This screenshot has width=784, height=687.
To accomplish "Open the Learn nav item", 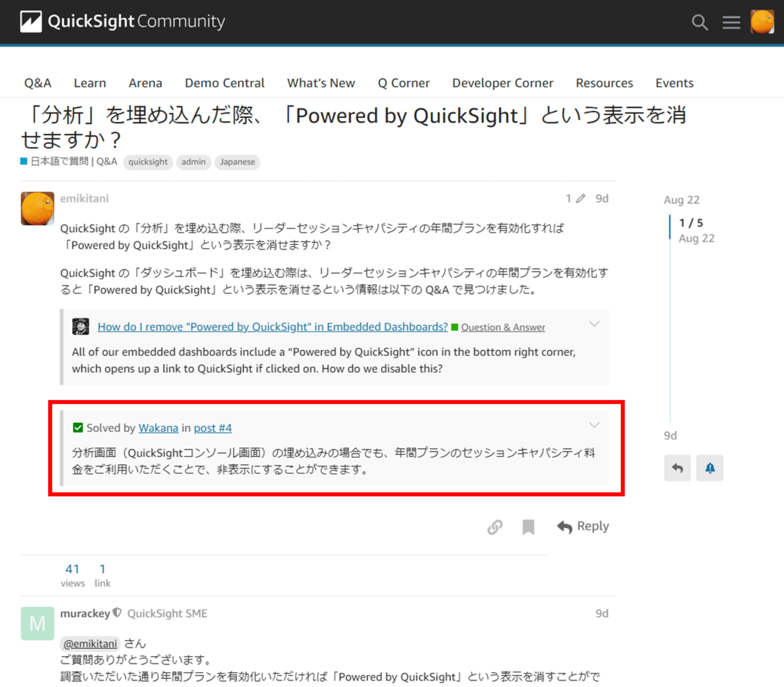I will tap(90, 83).
